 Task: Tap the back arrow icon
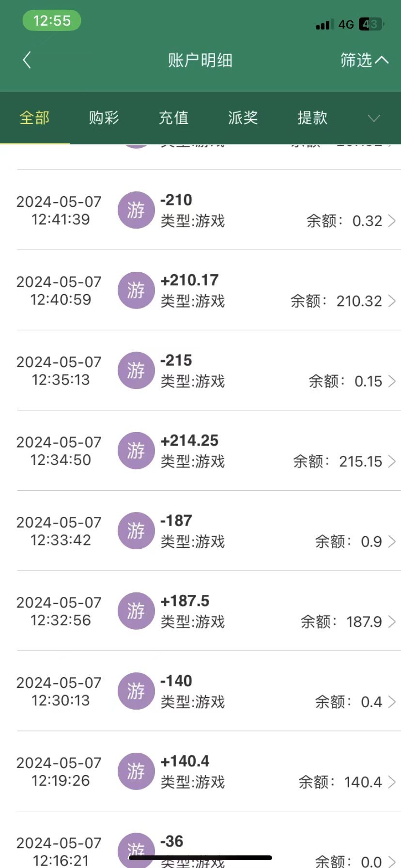coord(27,60)
